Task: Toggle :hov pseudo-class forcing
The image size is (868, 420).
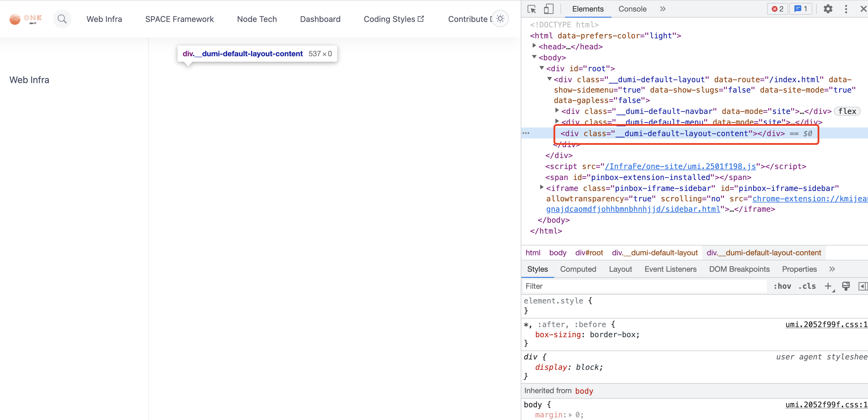Action: [782, 286]
